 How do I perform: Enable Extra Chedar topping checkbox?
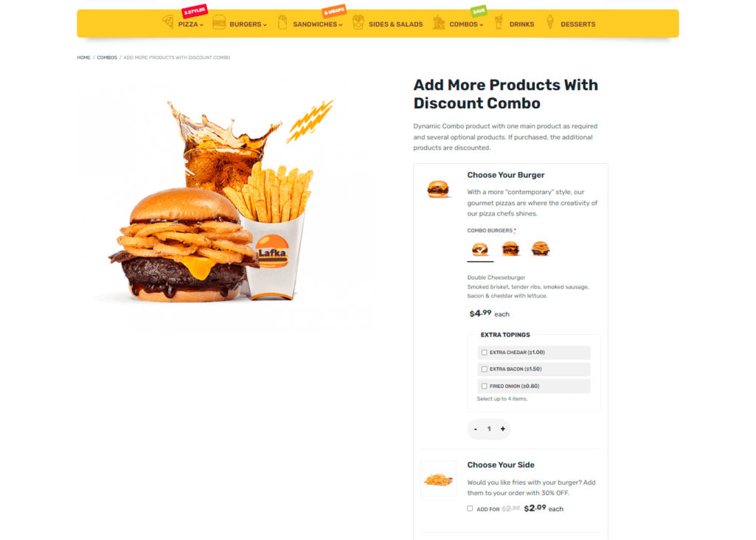tap(484, 353)
